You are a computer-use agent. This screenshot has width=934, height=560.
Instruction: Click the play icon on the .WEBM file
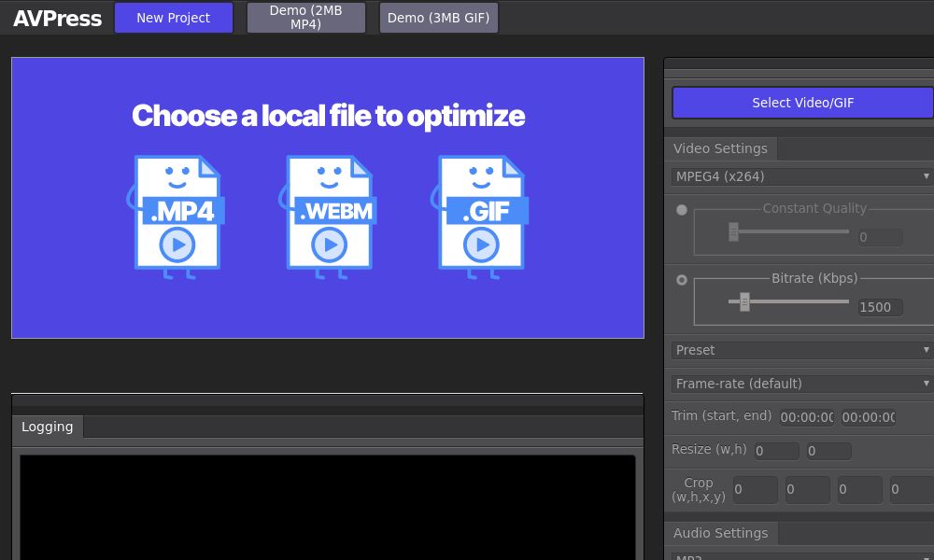click(x=329, y=245)
